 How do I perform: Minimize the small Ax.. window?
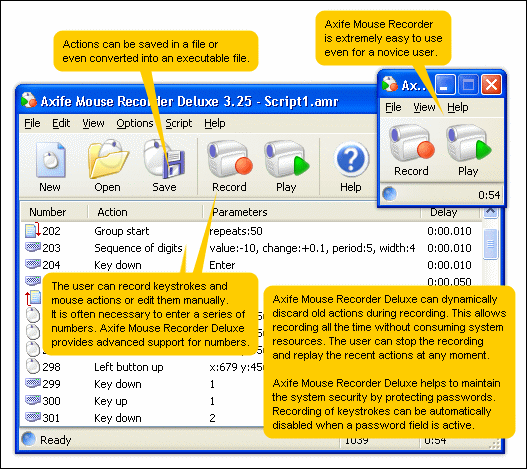click(445, 84)
